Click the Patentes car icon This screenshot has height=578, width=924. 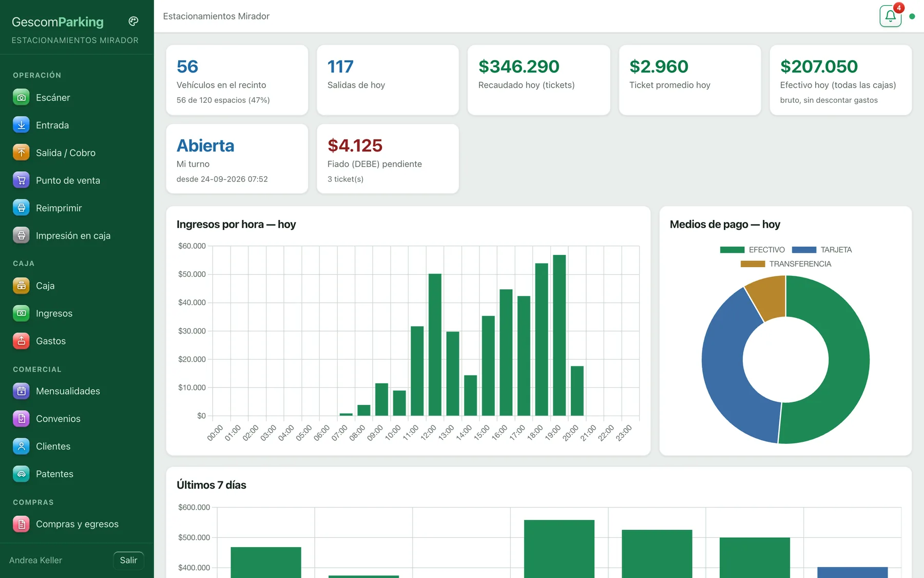click(x=21, y=474)
